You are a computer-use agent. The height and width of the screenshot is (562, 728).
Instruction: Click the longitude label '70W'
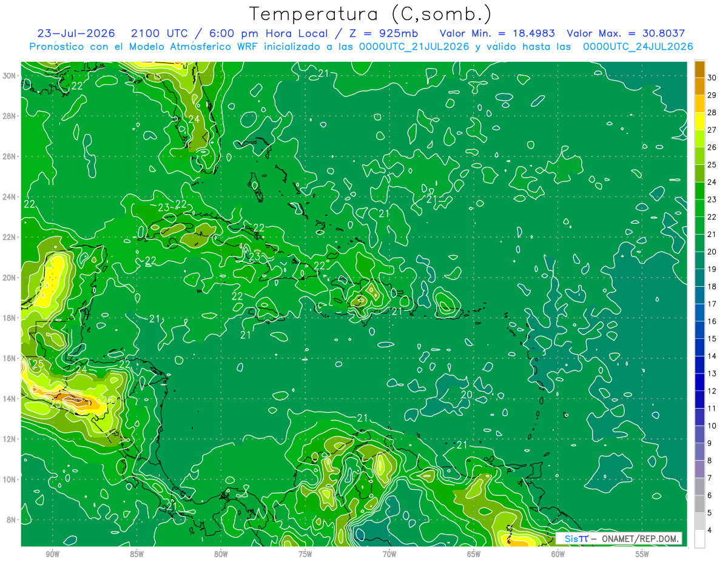389,554
